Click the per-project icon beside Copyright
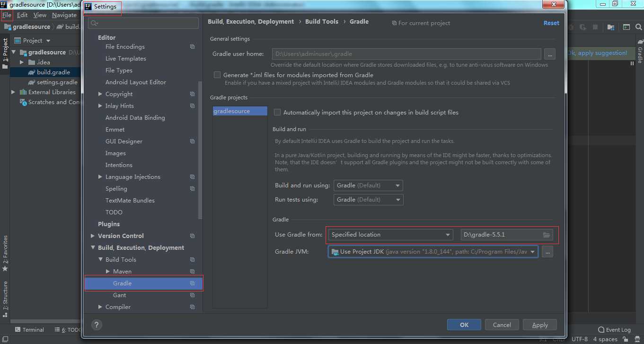 pyautogui.click(x=192, y=94)
